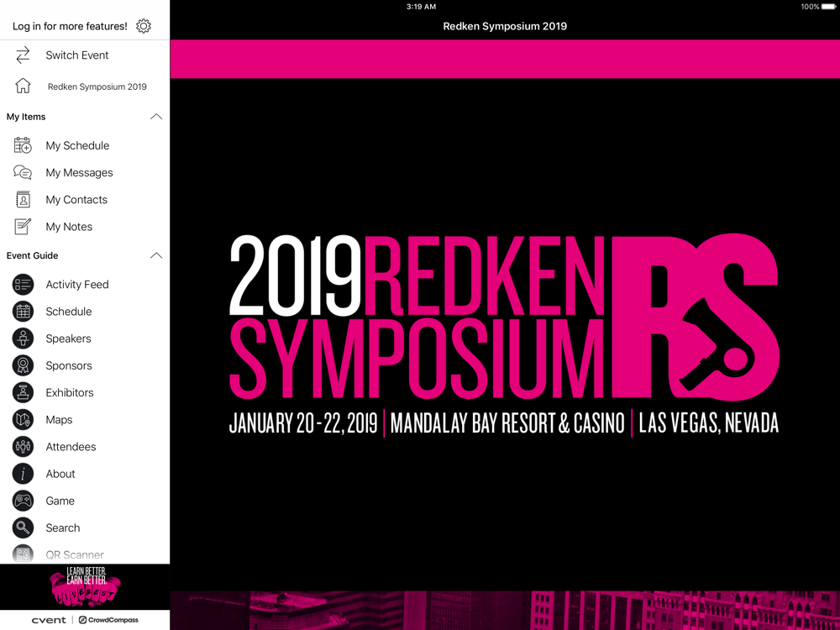Screen dimensions: 840x630
Task: Open Sponsors from the event guide
Action: click(69, 365)
